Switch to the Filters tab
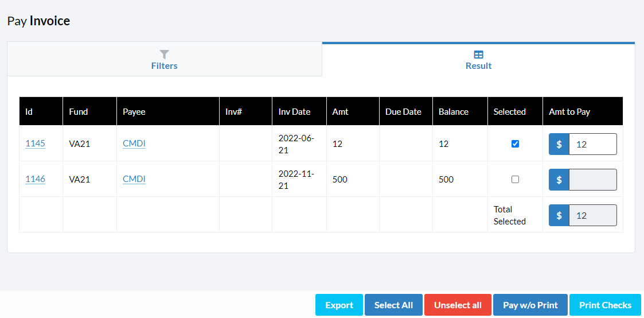644x318 pixels. [x=164, y=59]
